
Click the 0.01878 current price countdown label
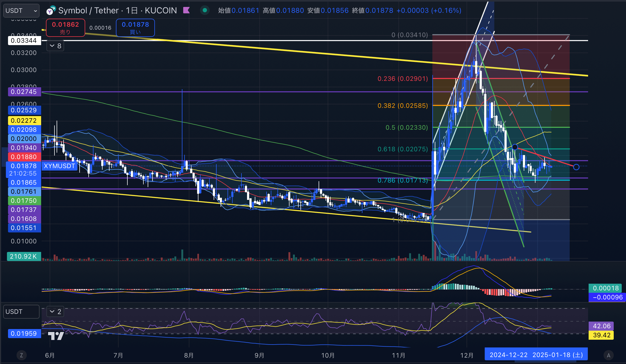tap(24, 170)
